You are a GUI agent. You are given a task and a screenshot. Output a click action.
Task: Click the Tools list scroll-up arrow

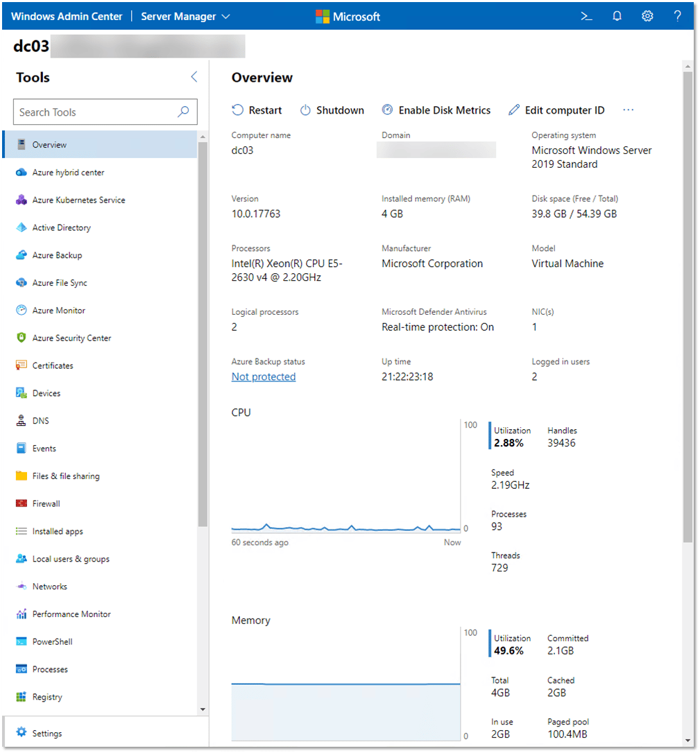[x=203, y=137]
